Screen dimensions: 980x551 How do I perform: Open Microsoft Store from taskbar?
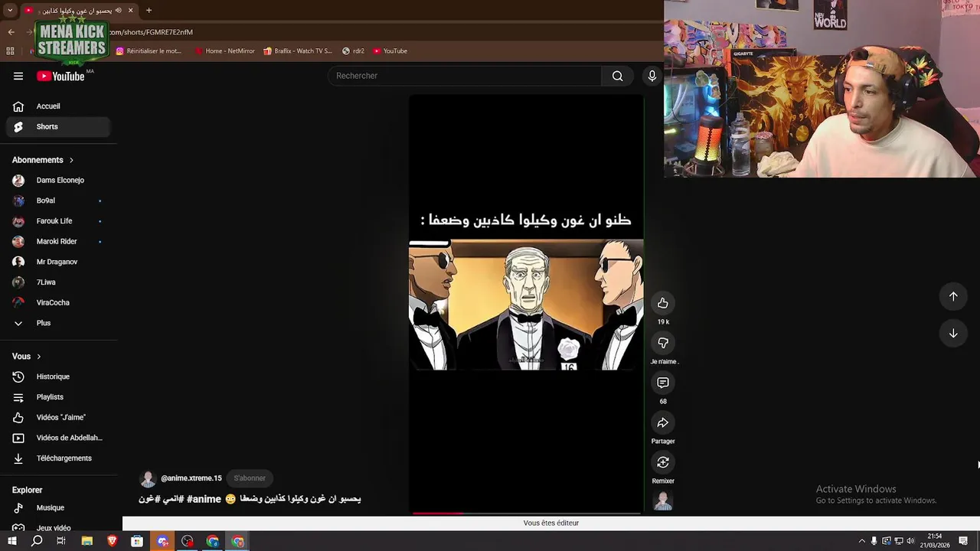coord(137,541)
